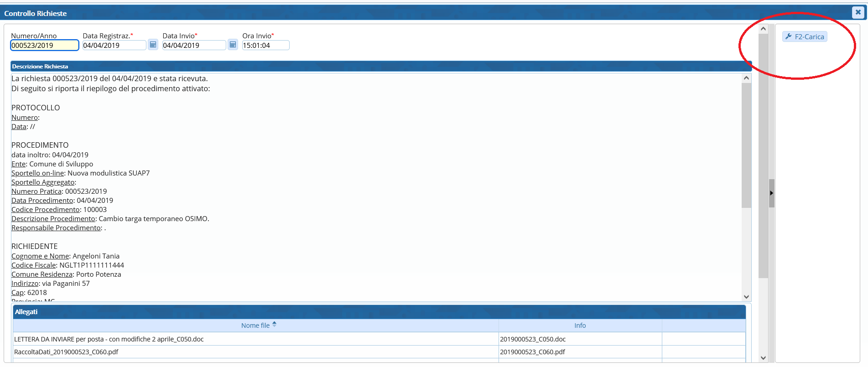Click the outer panel scroll-up arrow
868x367 pixels.
coord(763,29)
